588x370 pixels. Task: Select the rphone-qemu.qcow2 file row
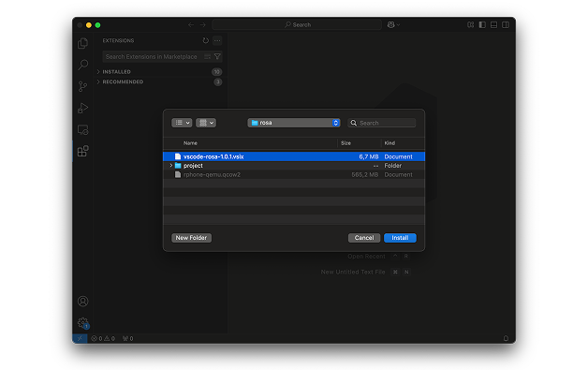tap(294, 174)
